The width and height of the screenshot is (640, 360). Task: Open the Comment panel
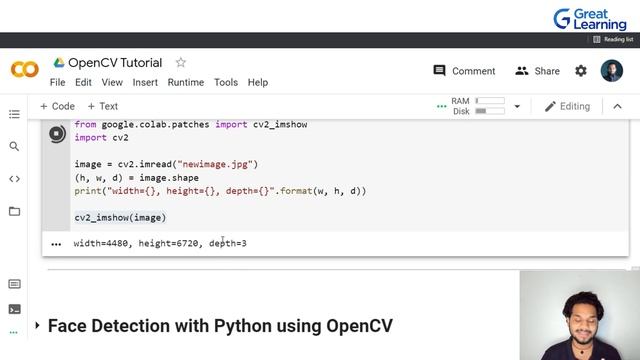coord(464,71)
